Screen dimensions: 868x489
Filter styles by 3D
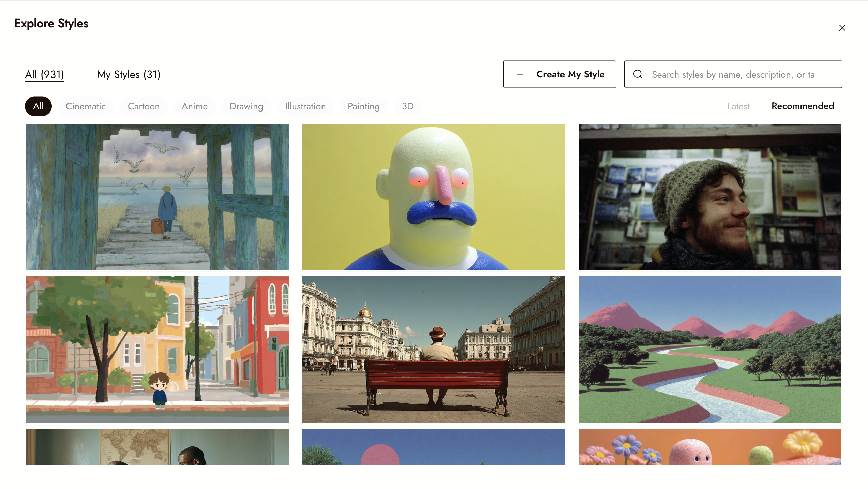coord(408,106)
